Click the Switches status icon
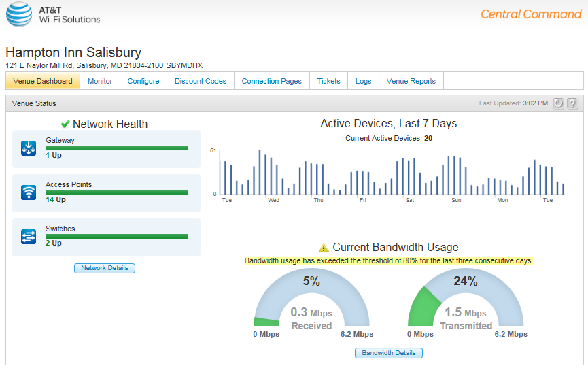This screenshot has height=370, width=588. click(x=29, y=237)
